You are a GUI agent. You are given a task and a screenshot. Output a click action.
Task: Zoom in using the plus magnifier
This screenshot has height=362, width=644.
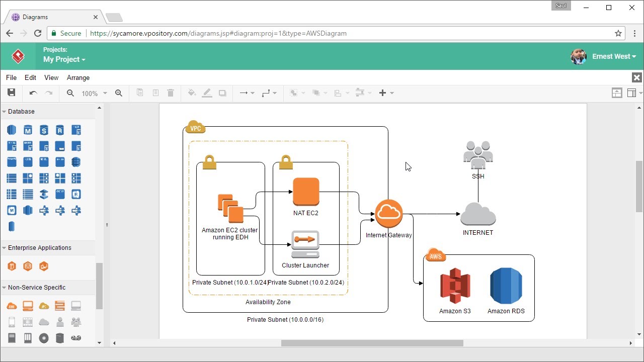(x=119, y=93)
